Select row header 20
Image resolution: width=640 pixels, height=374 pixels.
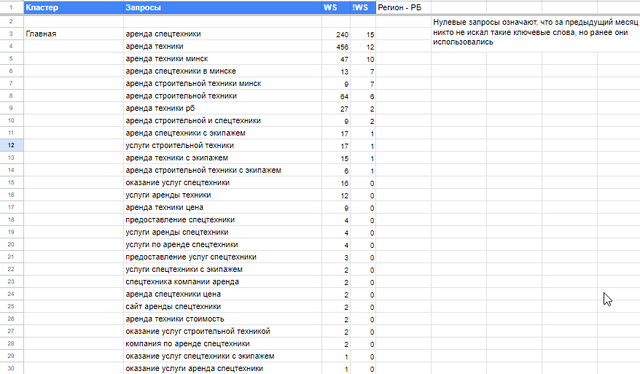click(x=11, y=245)
